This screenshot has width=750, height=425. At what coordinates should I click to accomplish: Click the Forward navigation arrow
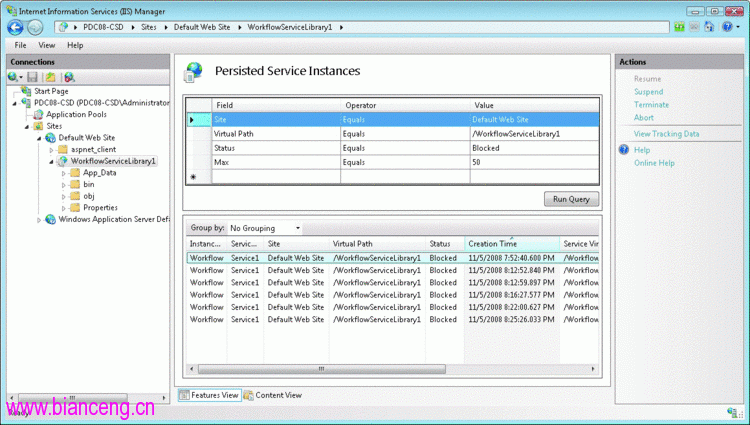click(x=35, y=27)
